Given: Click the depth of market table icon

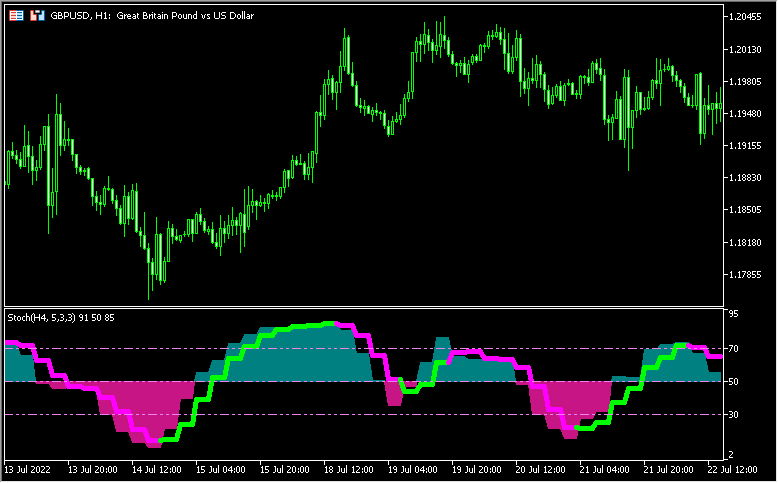Looking at the screenshot, I should pyautogui.click(x=16, y=15).
